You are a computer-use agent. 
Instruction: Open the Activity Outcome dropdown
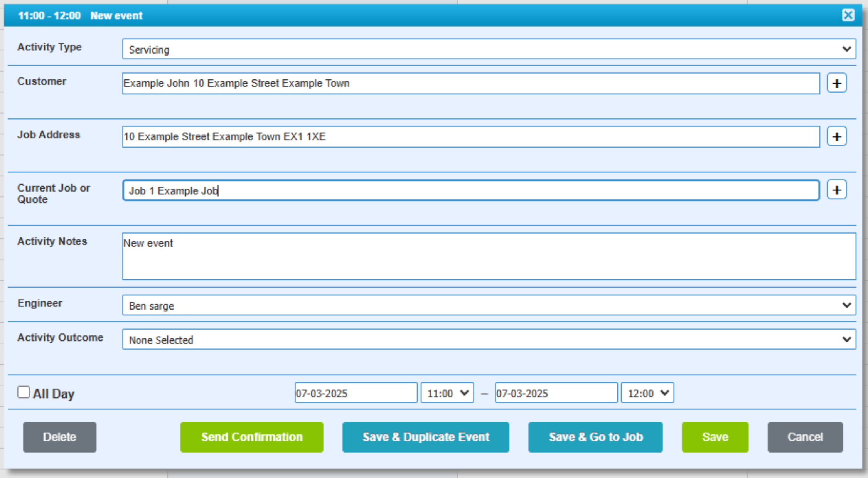coord(489,340)
